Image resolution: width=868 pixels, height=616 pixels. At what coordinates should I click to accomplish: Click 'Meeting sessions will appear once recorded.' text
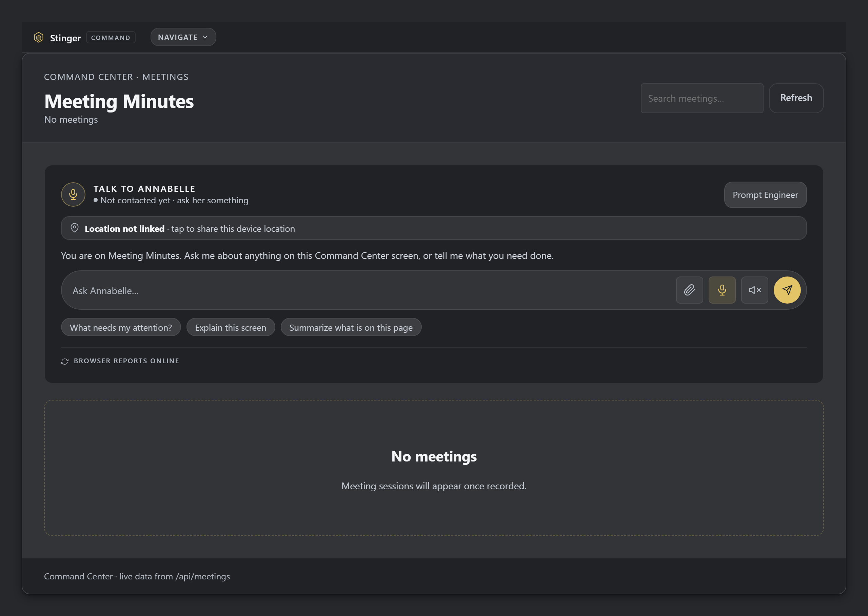(434, 486)
